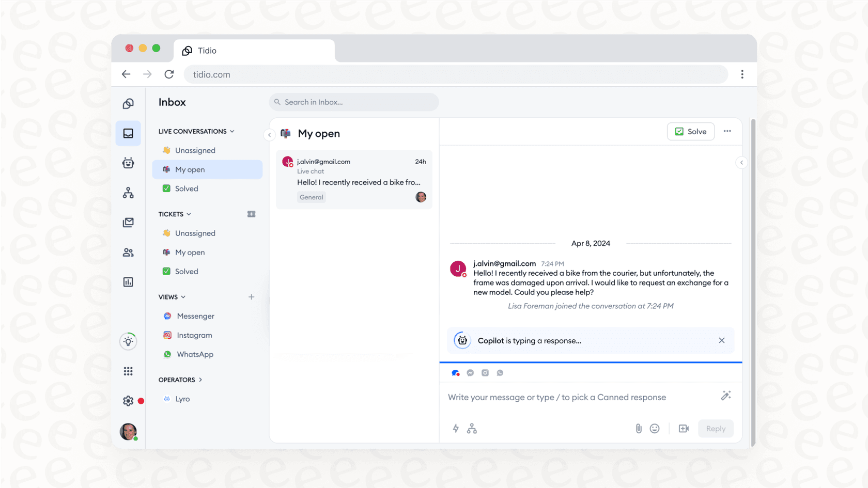Start a video recording via camera icon
The height and width of the screenshot is (488, 868).
(684, 428)
